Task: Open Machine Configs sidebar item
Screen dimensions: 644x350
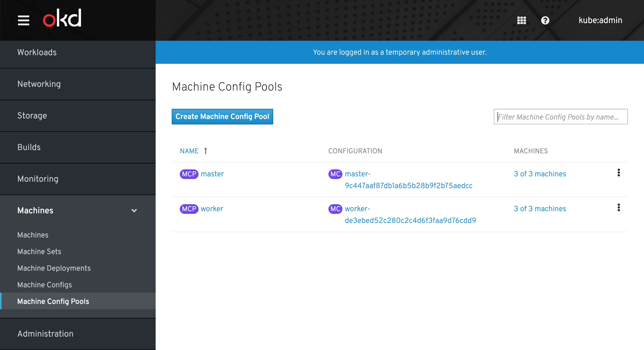Action: [x=45, y=285]
